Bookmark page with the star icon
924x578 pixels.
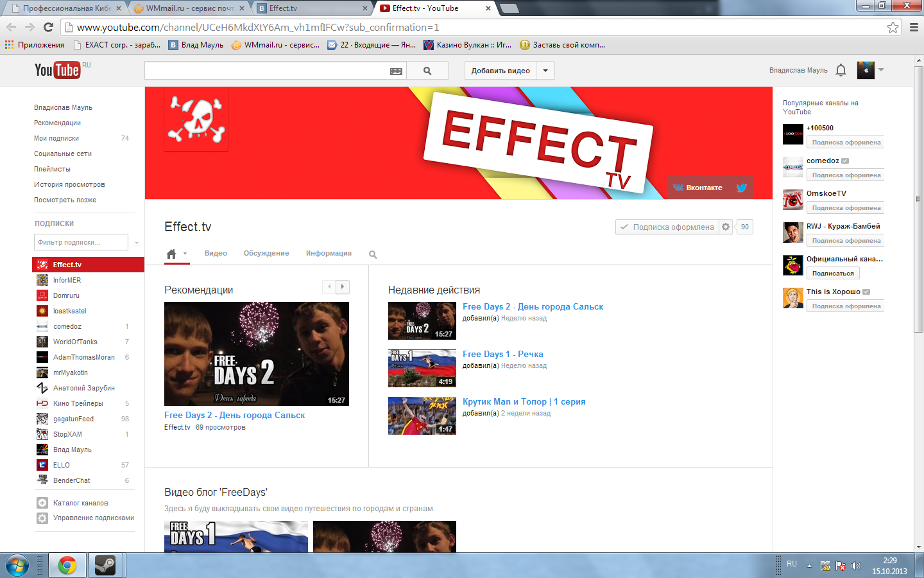[893, 27]
